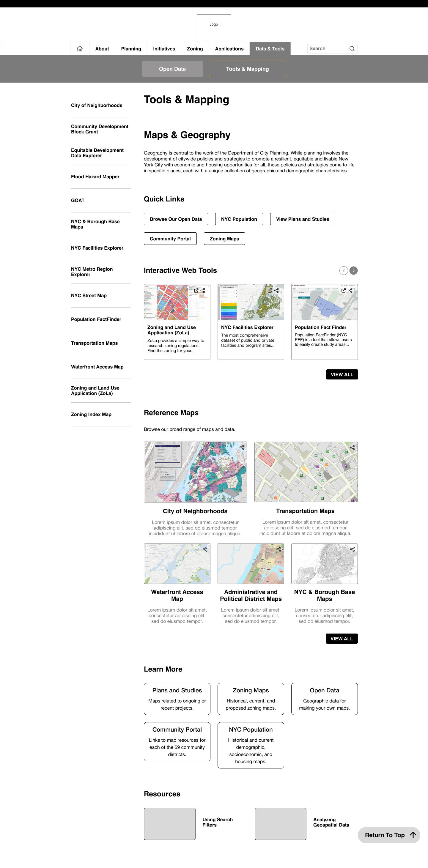Image resolution: width=428 pixels, height=868 pixels.
Task: Open Flood Hazard Mapper sidebar link
Action: [95, 177]
